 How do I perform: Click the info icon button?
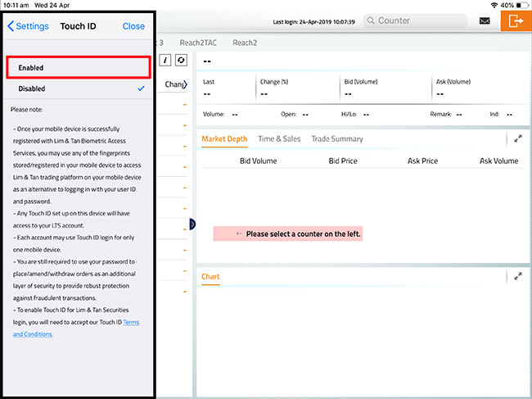pyautogui.click(x=165, y=61)
